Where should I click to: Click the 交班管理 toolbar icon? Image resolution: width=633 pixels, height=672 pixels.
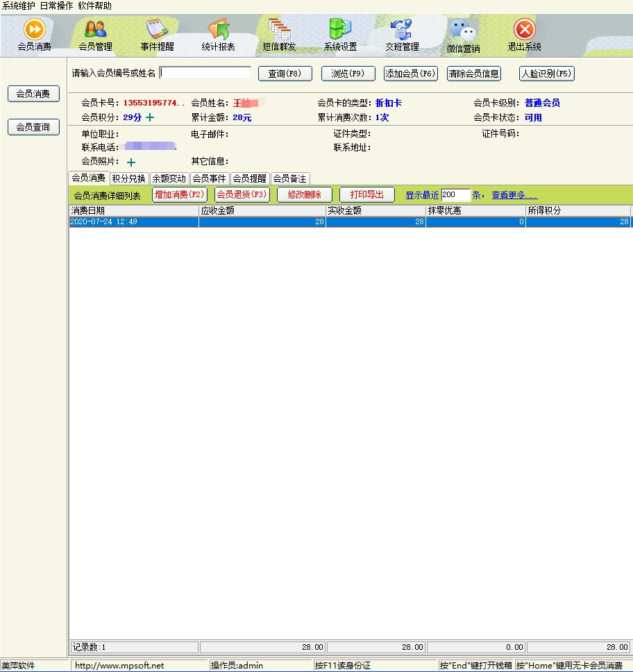402,30
